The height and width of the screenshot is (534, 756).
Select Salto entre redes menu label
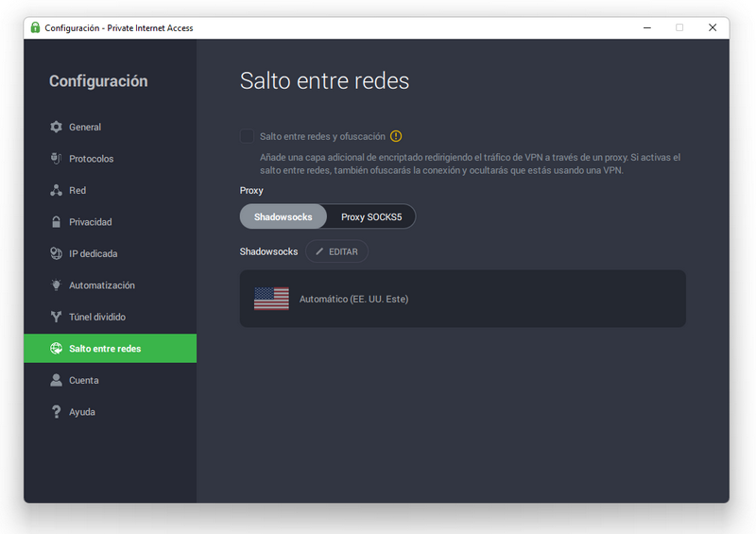click(105, 349)
